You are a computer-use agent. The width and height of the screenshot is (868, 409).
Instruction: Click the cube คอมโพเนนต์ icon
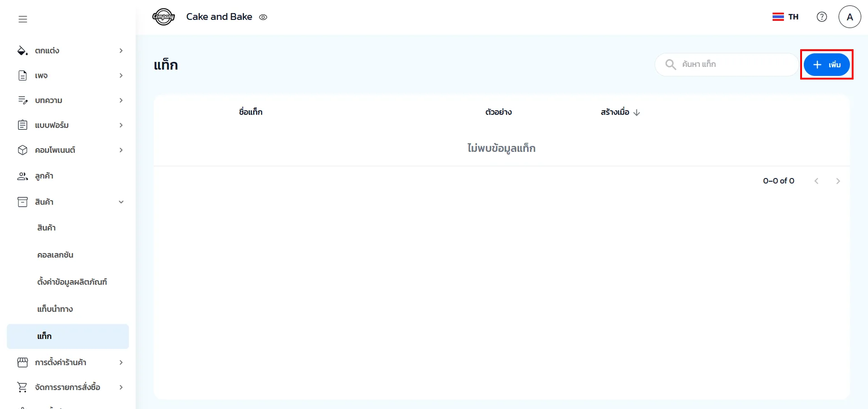pos(22,150)
